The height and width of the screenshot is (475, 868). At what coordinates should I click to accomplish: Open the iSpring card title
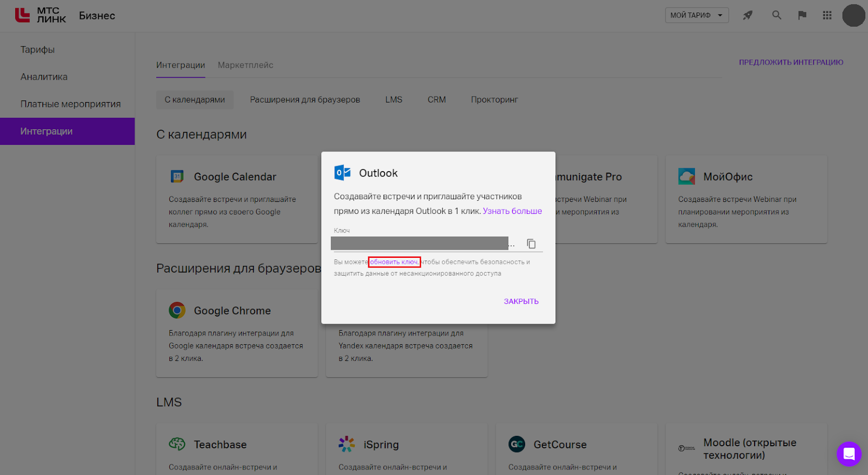tap(381, 445)
